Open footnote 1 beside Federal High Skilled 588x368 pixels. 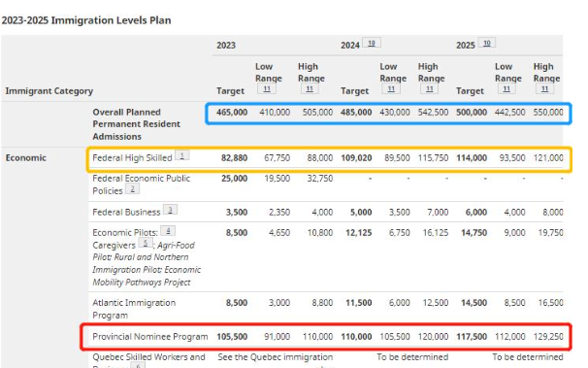click(181, 155)
